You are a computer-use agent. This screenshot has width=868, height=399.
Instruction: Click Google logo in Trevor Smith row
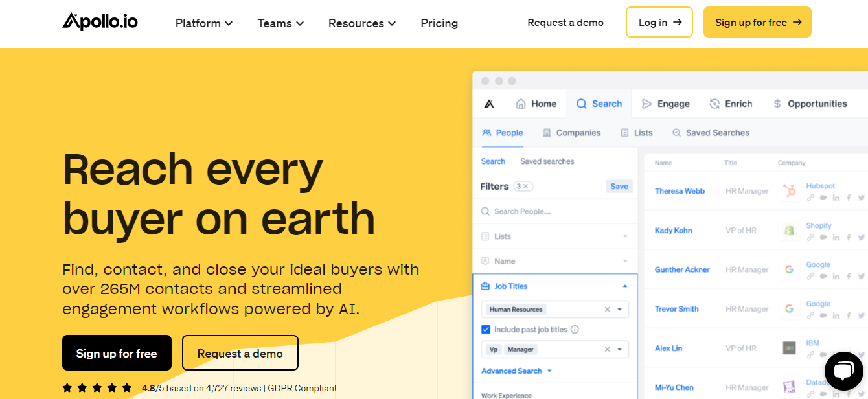789,309
